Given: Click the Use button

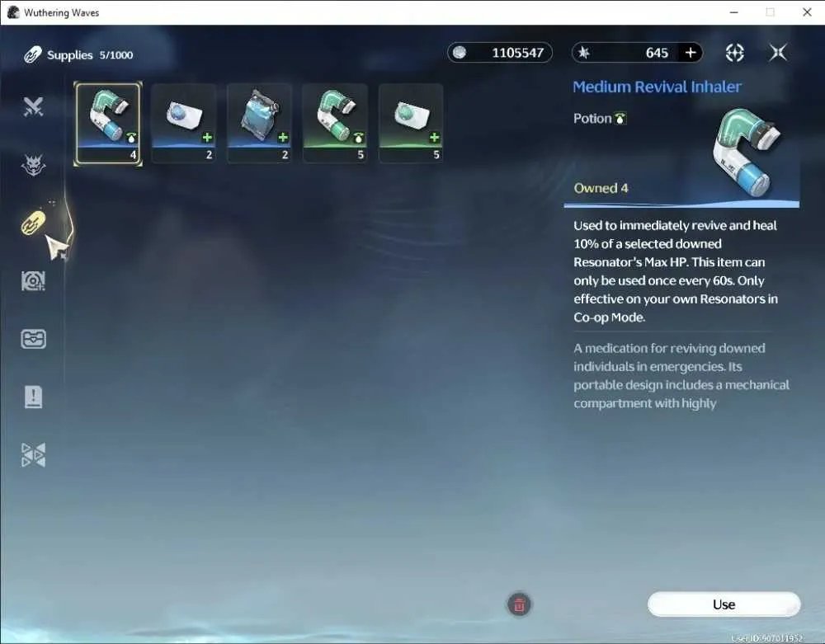Looking at the screenshot, I should [x=724, y=604].
